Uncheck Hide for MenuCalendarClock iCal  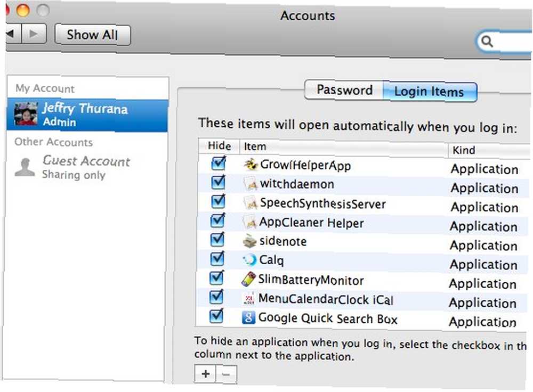coord(216,297)
